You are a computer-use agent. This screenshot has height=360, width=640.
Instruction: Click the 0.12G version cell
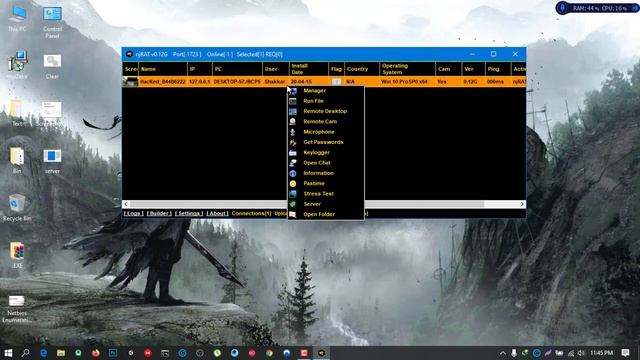click(470, 82)
